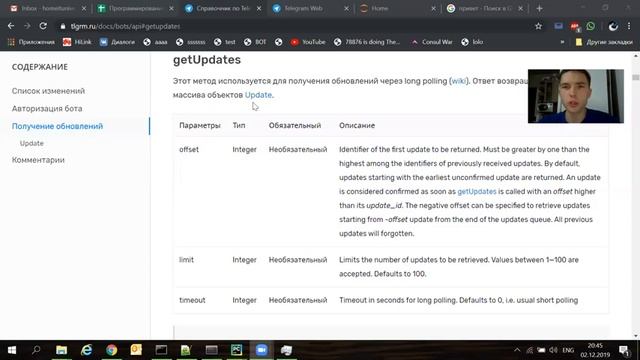Reload the page with the refresh icon
640x360 pixels.
coord(43,26)
